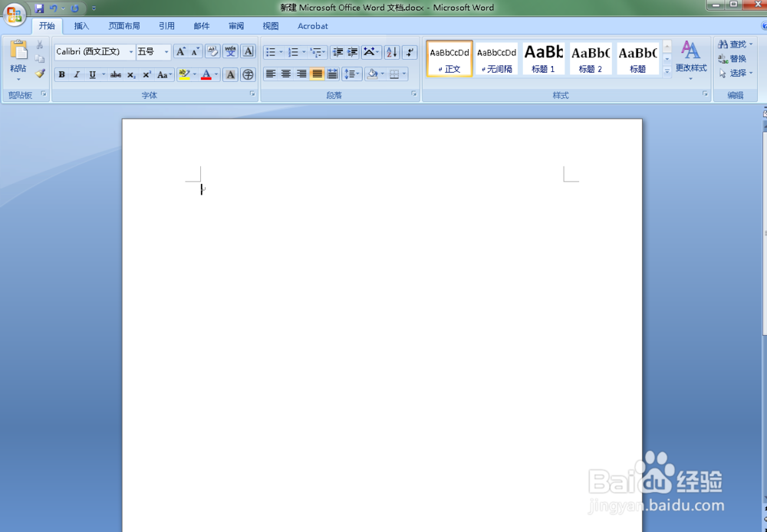Clear formatting with eraser icon
The width and height of the screenshot is (767, 532).
(212, 51)
